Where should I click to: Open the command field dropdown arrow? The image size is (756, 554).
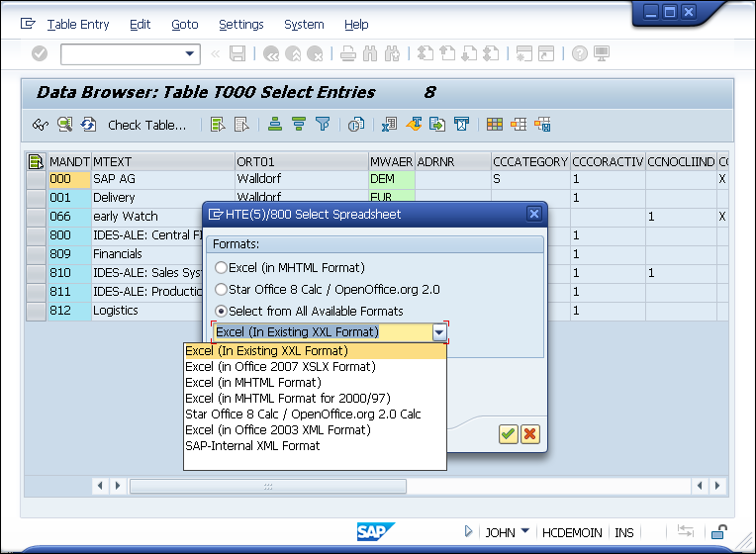pyautogui.click(x=190, y=53)
